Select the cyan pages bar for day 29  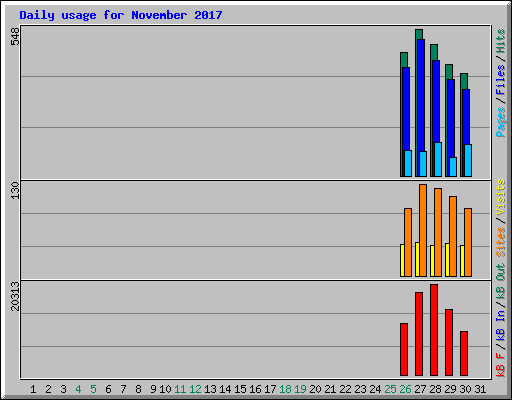pos(453,167)
